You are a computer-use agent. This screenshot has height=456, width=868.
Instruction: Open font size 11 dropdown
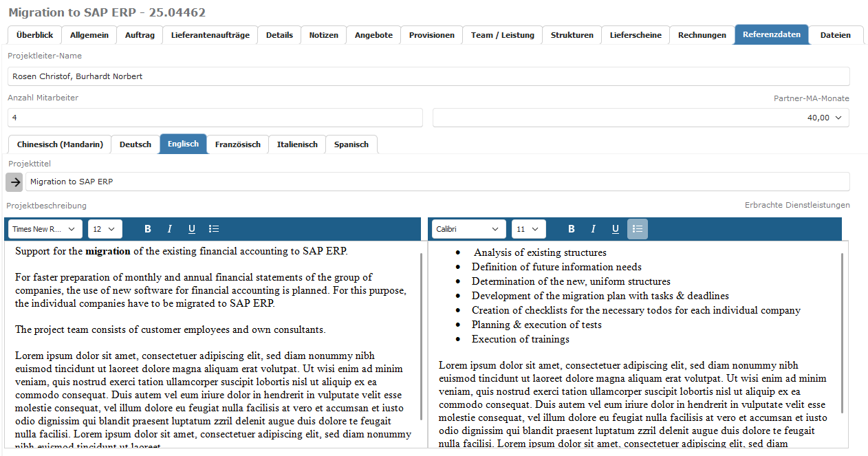click(528, 229)
